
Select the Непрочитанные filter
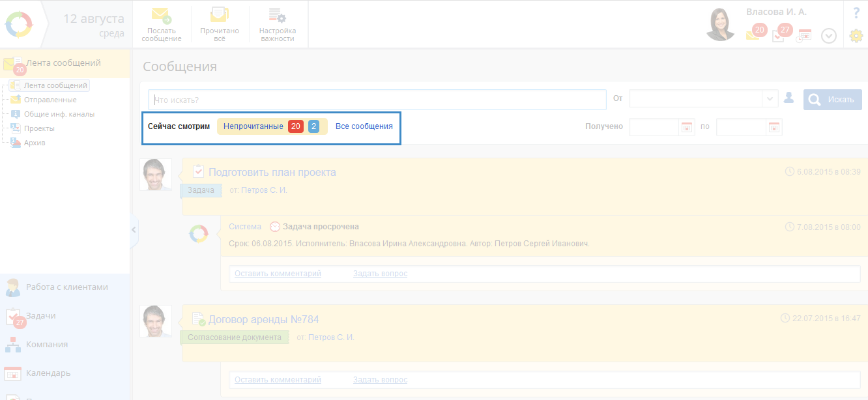(253, 126)
